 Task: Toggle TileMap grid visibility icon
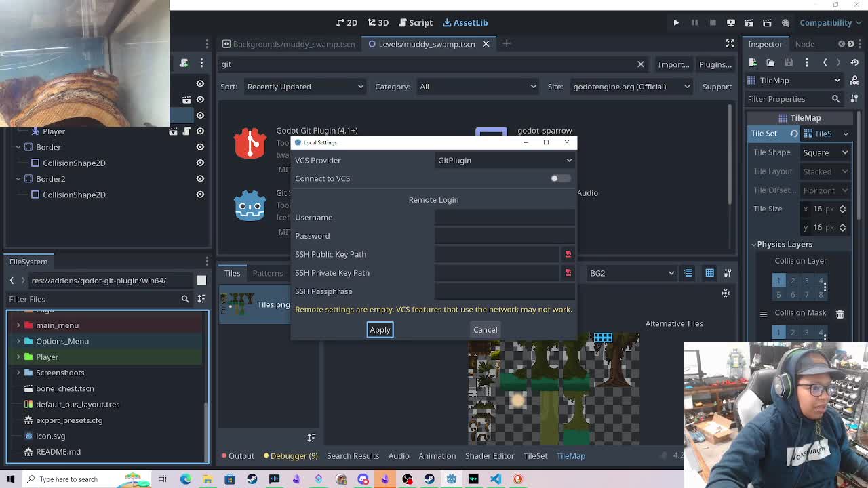click(709, 273)
